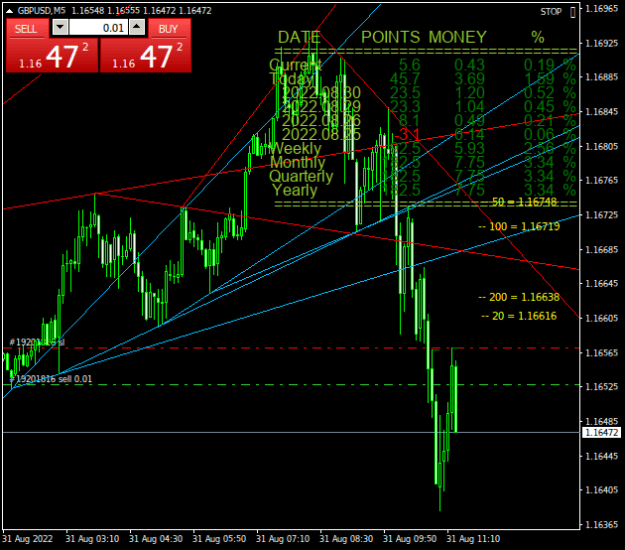Click the Weekly money value 5.93
The height and width of the screenshot is (550, 625).
tap(470, 148)
